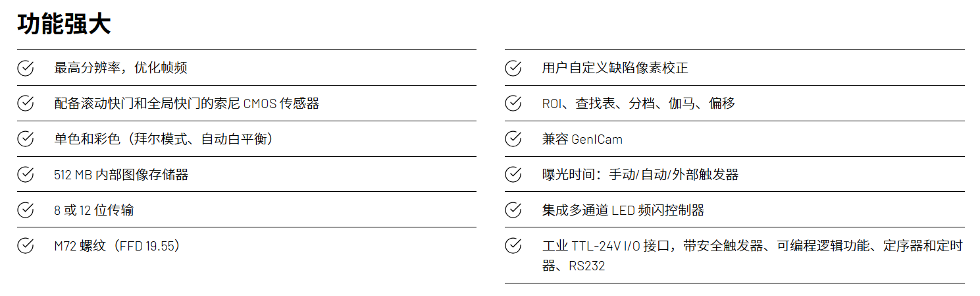Click the text 512 MB 内部图像存储器
The height and width of the screenshot is (296, 980).
(121, 175)
